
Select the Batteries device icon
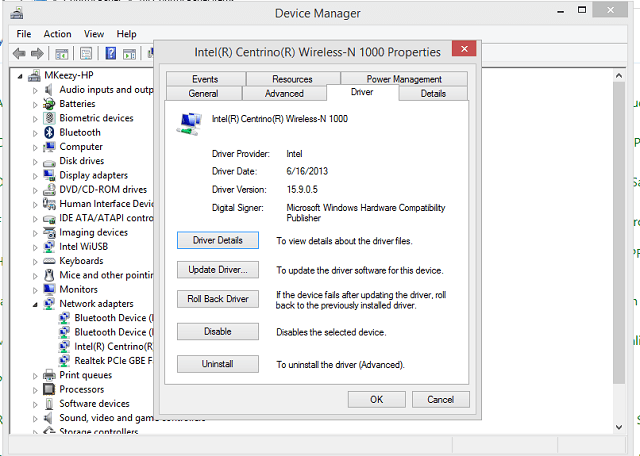tap(49, 104)
